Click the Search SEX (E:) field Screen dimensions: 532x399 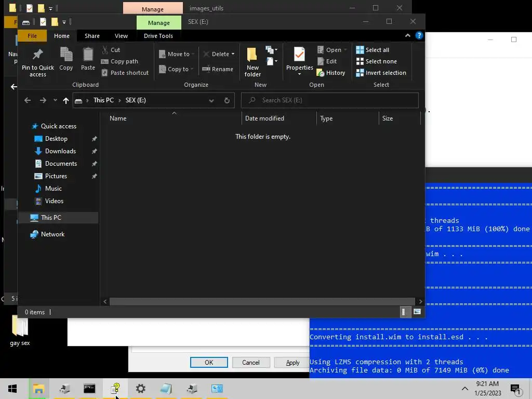(x=329, y=100)
